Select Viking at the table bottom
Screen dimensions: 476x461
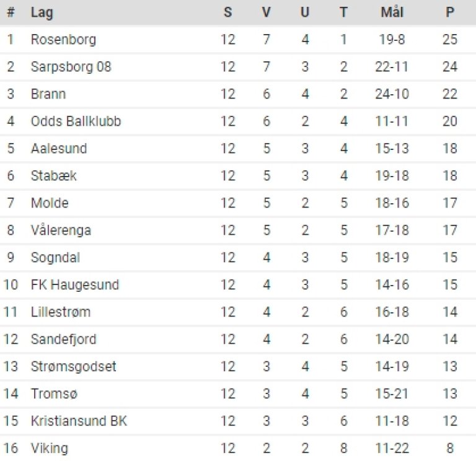click(50, 449)
